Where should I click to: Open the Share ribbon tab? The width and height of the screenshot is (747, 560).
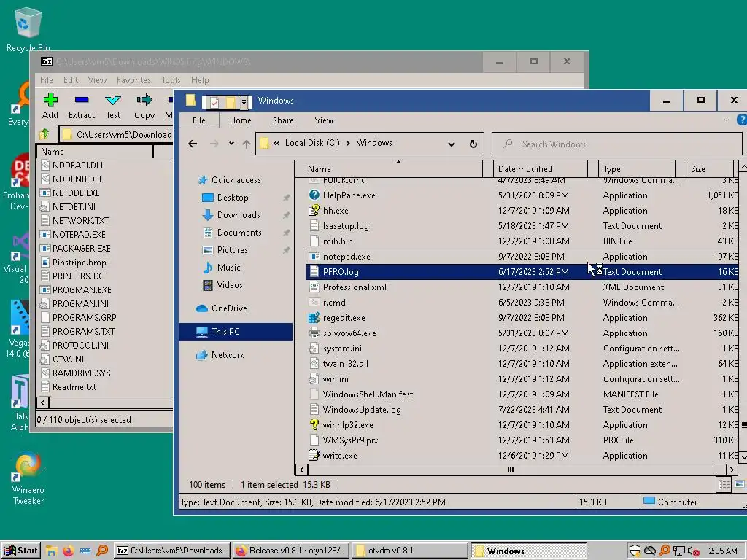283,120
